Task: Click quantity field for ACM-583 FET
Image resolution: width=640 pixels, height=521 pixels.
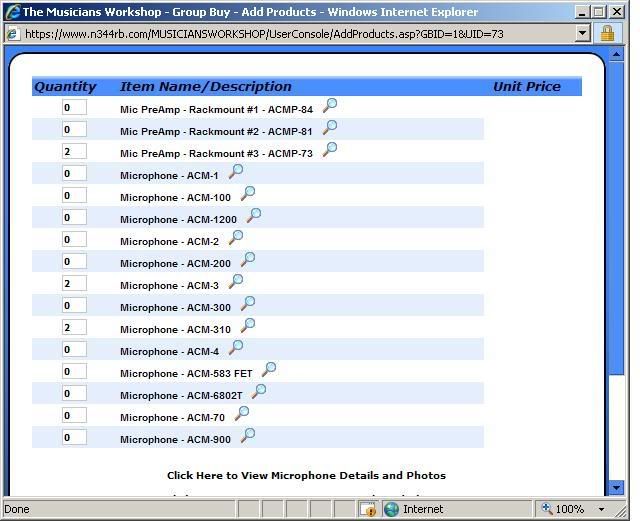Action: (x=74, y=372)
